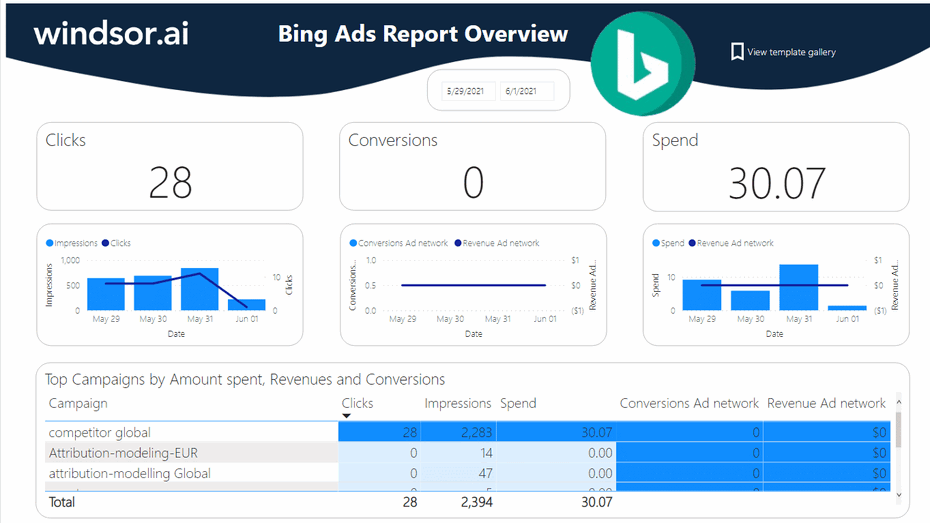The height and width of the screenshot is (523, 930).
Task: Toggle the Conversions Ad network legend marker
Action: [353, 243]
